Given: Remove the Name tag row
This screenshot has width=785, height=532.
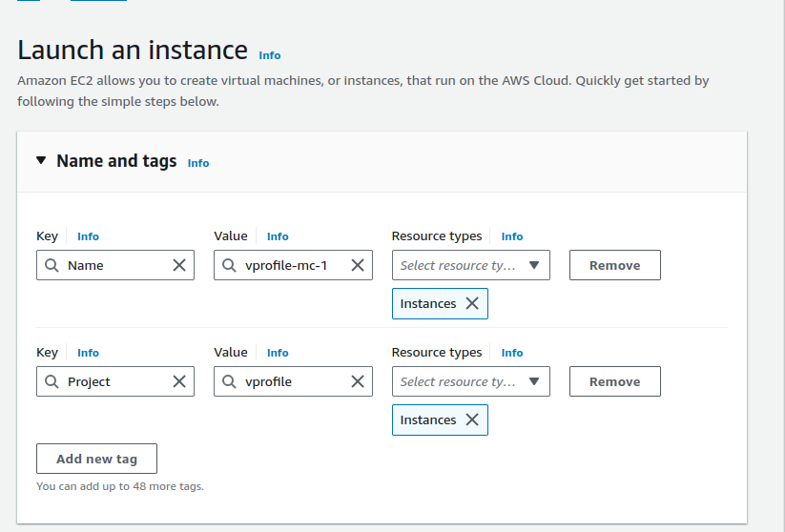Looking at the screenshot, I should [614, 265].
